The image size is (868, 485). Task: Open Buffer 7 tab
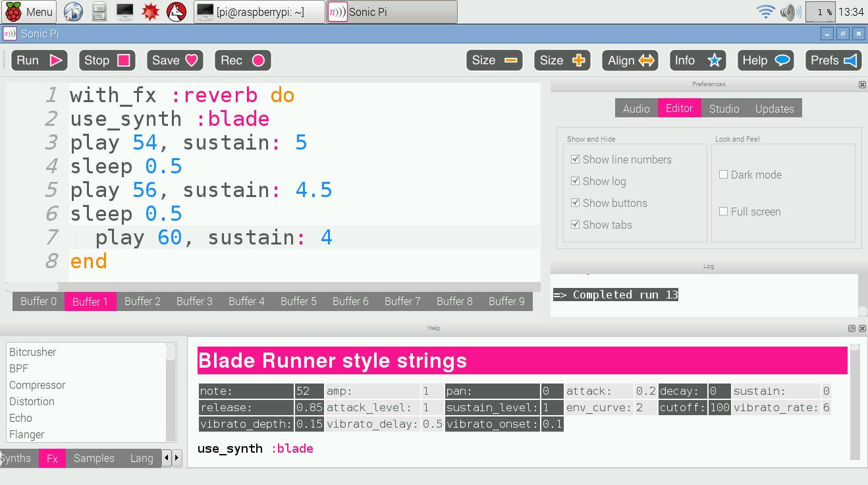[x=402, y=301]
